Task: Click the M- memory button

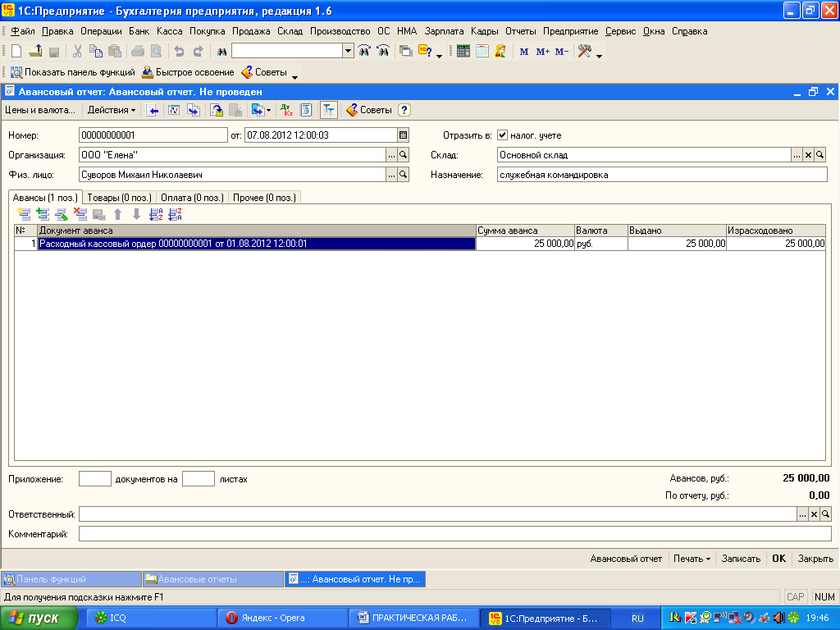Action: point(561,52)
